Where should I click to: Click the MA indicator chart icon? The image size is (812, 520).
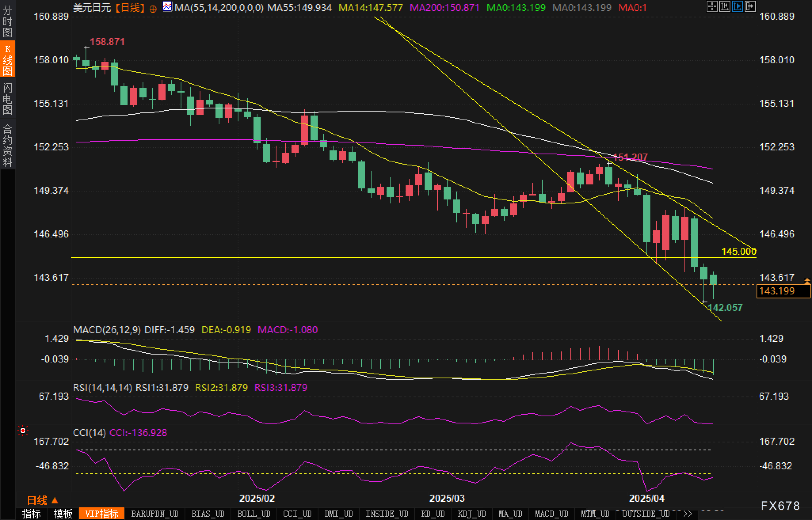[168, 7]
